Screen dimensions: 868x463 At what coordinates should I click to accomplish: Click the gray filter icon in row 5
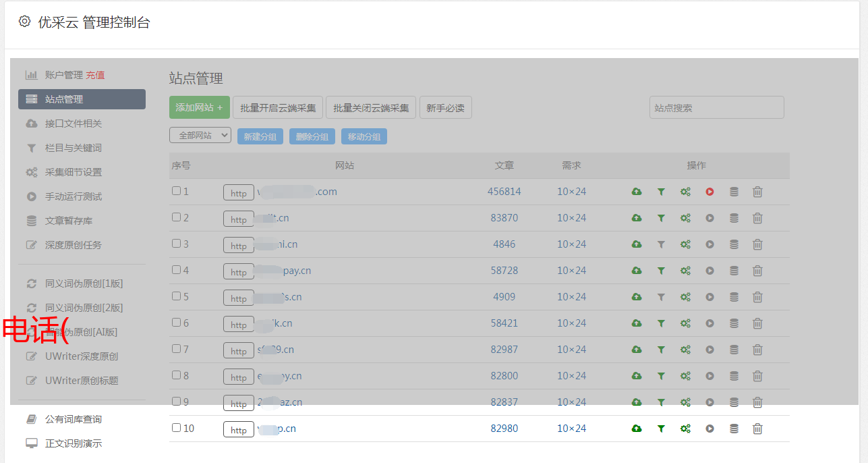tap(661, 297)
